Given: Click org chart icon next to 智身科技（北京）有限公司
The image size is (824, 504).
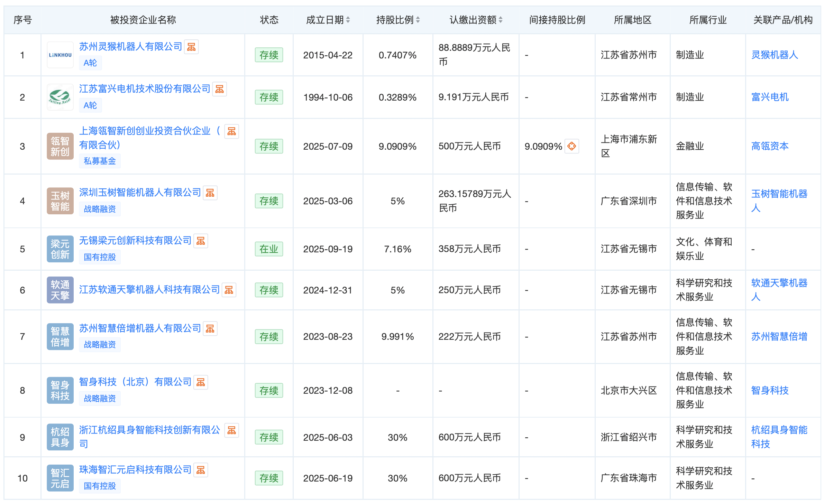Looking at the screenshot, I should (x=201, y=382).
